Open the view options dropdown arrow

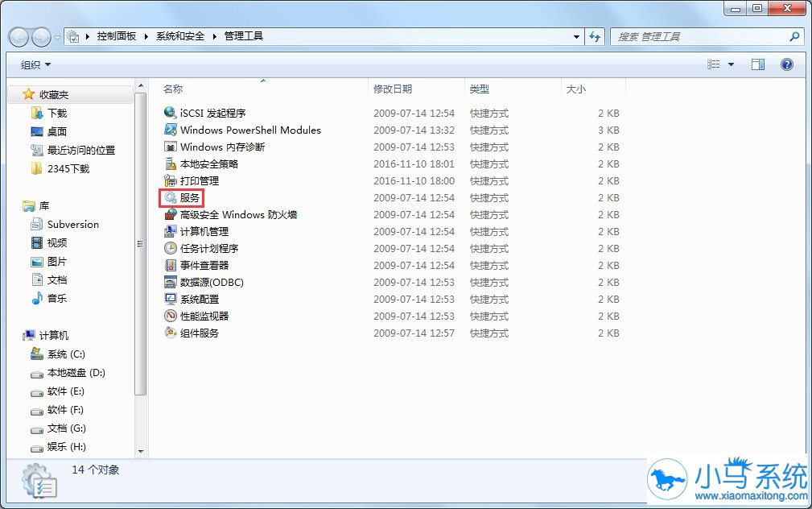(732, 64)
